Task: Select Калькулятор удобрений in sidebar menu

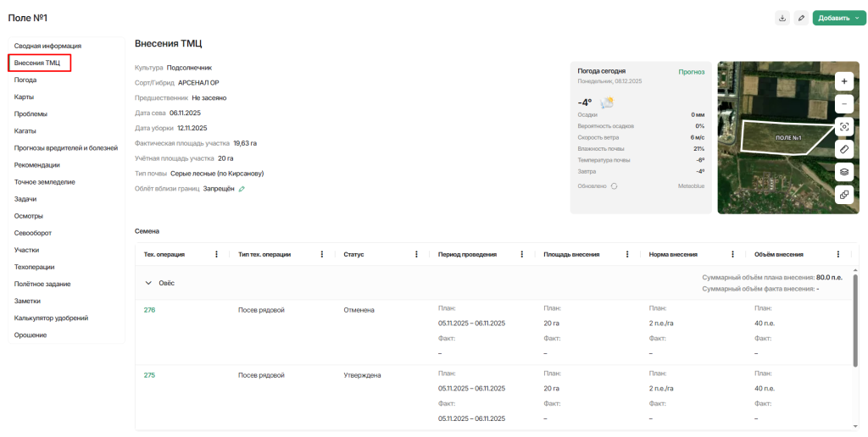Action: [51, 318]
